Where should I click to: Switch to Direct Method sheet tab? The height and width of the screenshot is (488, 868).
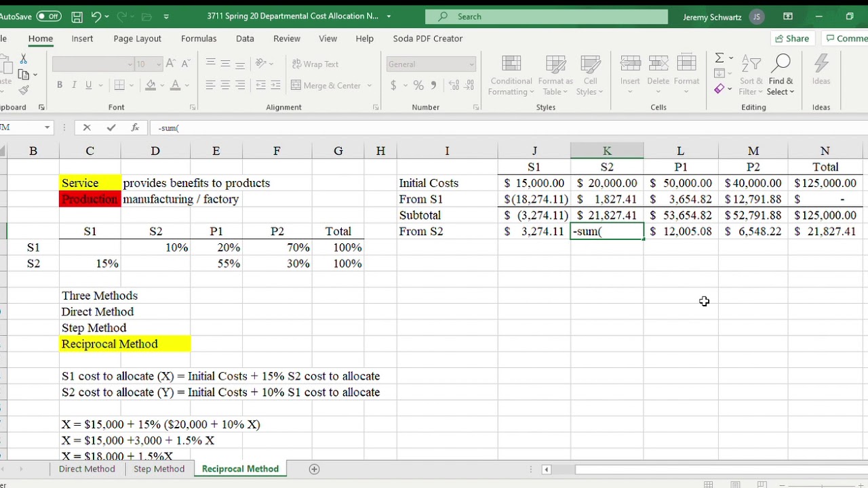87,469
